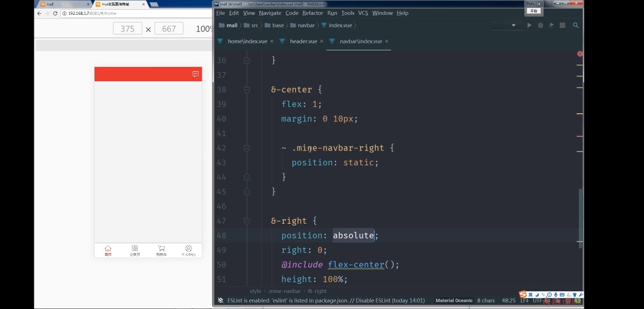Screen dimensions: 644x309
Task: Reload the Chrome page
Action: click(x=55, y=13)
